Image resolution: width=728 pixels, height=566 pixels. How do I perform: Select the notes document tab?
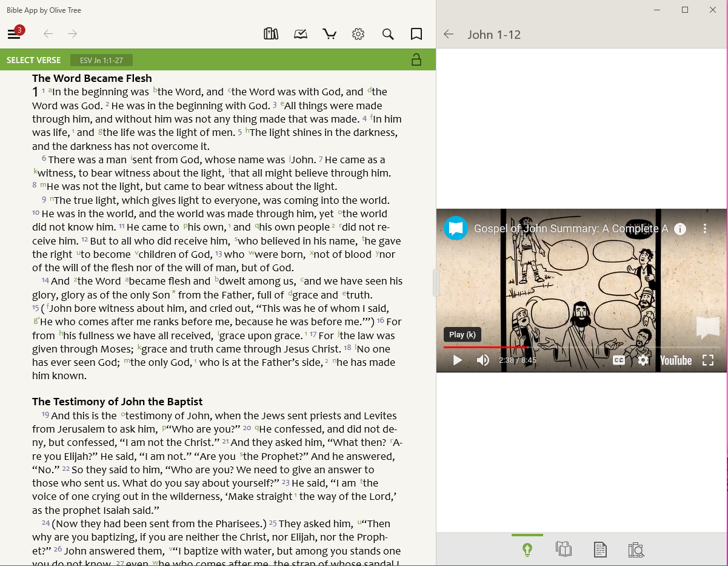[x=599, y=550]
